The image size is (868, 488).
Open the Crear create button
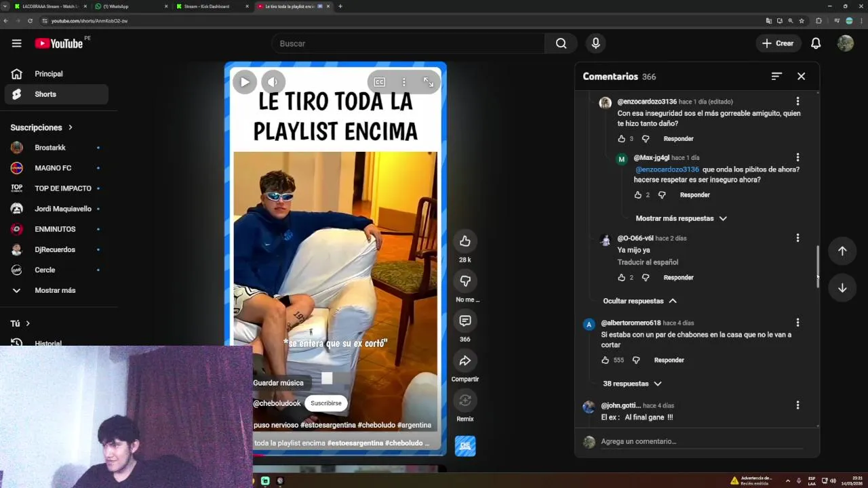tap(778, 43)
